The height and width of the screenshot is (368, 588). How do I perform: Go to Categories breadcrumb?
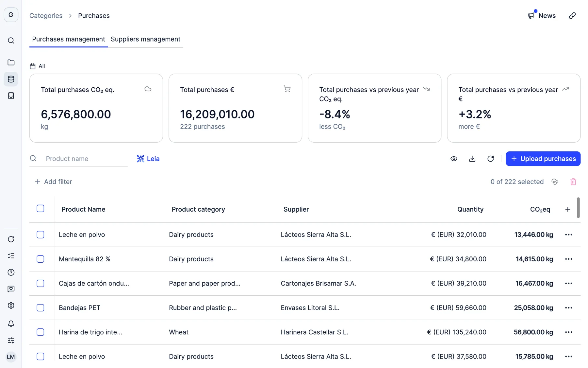pyautogui.click(x=46, y=16)
